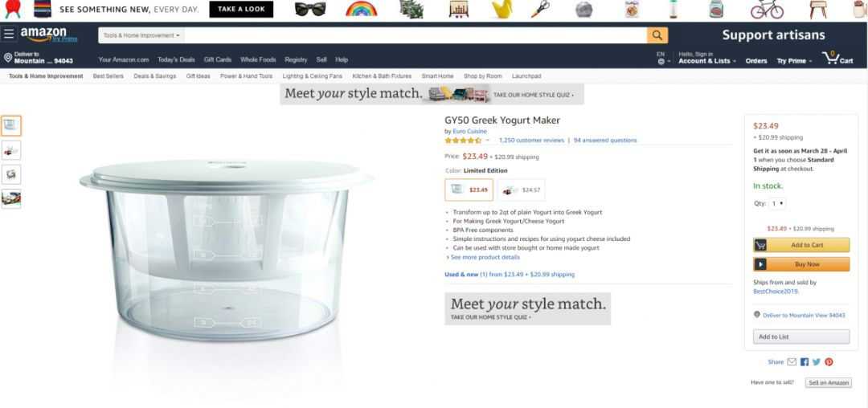Share product on Facebook
Screen dimensions: 868x408
(805, 362)
